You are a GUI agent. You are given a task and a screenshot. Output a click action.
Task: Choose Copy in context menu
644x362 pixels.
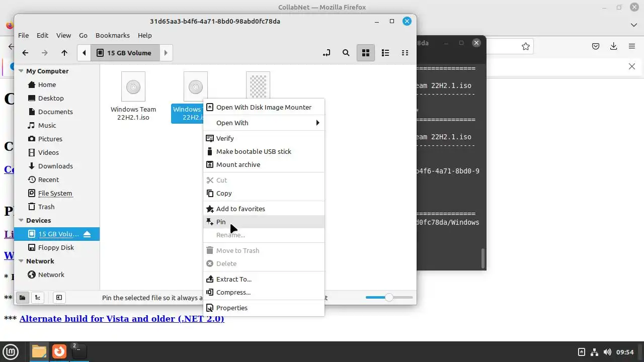(264, 193)
